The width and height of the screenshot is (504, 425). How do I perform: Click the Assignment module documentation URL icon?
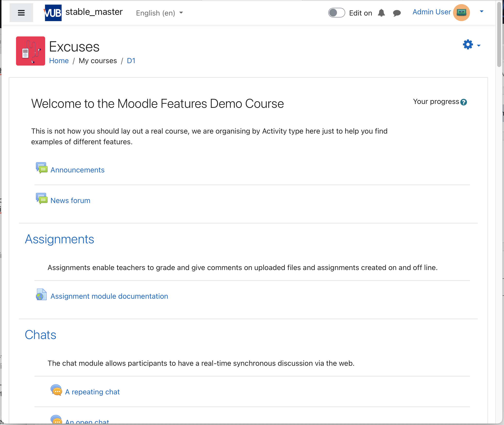tap(42, 294)
